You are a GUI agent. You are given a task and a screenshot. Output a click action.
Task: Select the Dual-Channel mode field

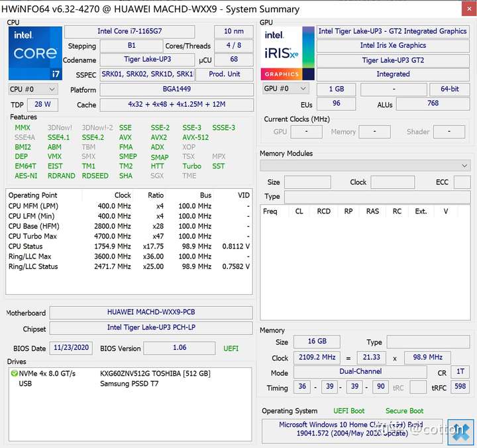point(360,372)
